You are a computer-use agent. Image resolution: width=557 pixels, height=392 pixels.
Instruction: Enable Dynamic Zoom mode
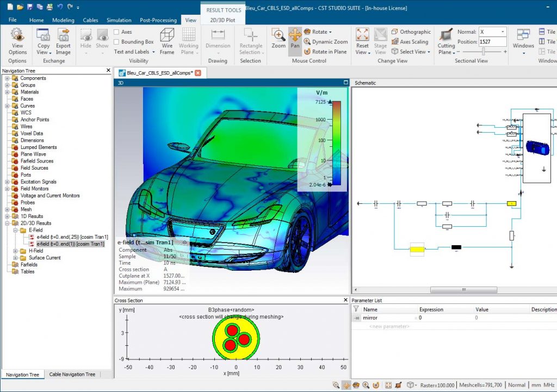pos(326,41)
